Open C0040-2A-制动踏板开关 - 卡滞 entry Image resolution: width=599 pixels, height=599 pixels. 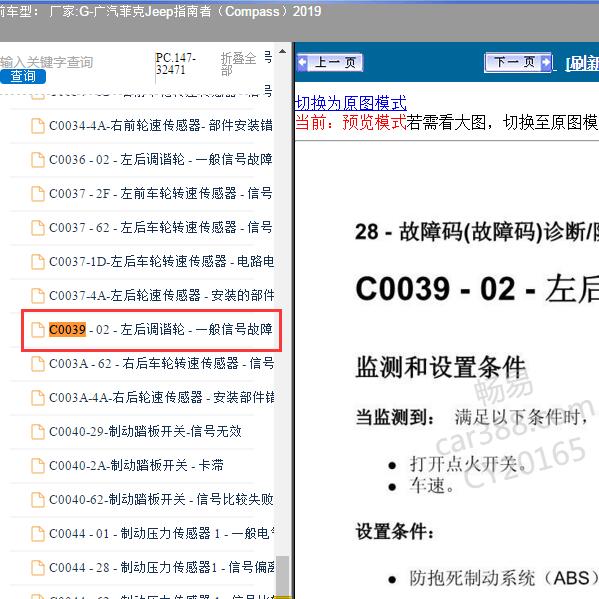136,465
